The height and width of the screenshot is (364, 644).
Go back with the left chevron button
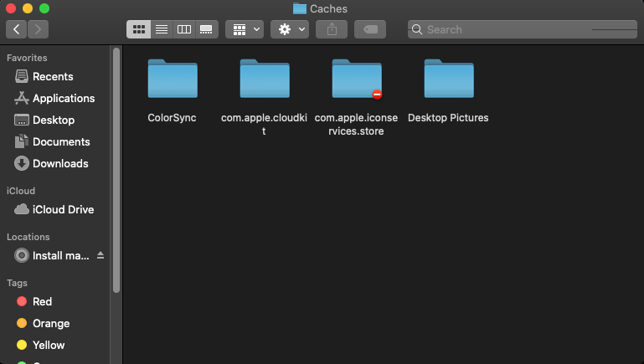click(x=17, y=29)
